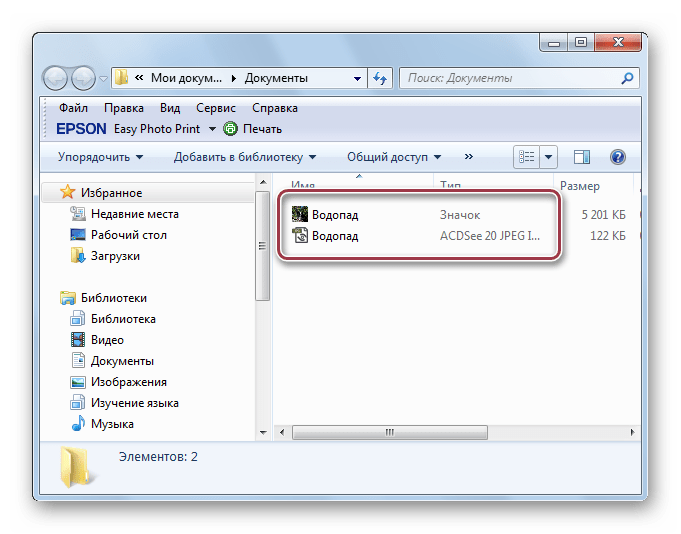Open the Документы library in sidebar
This screenshot has width=681, height=534.
coord(122,361)
